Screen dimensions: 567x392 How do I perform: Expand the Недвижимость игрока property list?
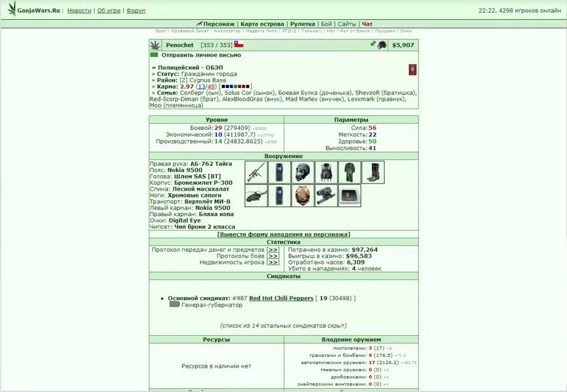click(x=273, y=263)
